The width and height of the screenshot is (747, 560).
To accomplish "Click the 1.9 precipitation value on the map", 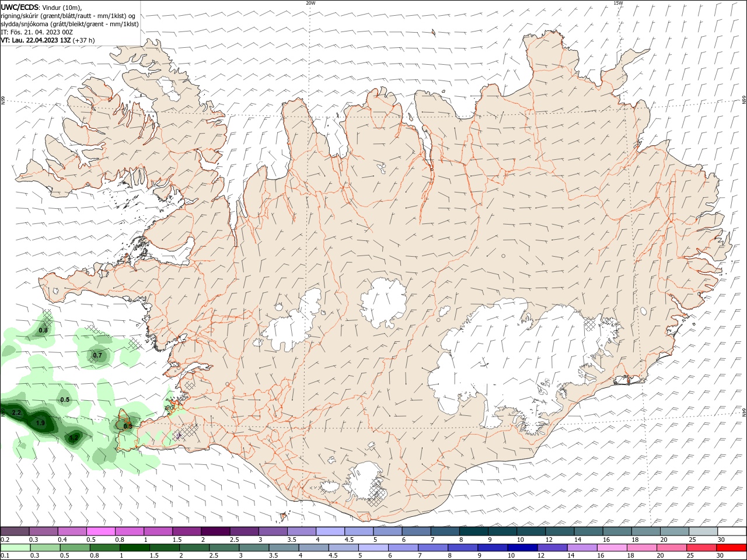I will [40, 423].
